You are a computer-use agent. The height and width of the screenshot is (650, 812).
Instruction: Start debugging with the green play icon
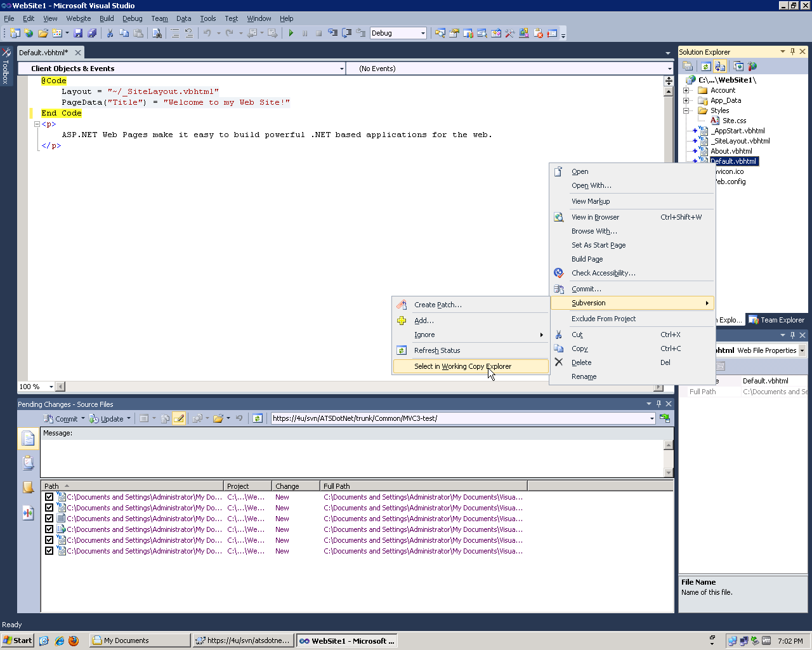[291, 33]
